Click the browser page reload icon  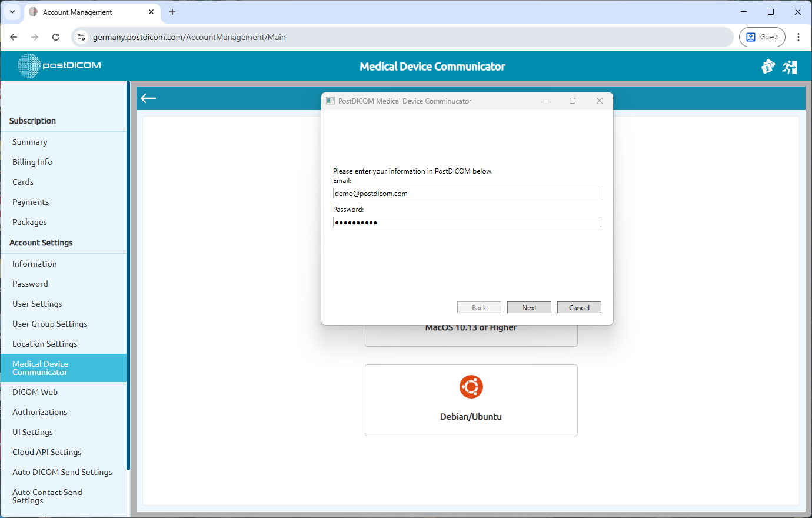point(56,36)
